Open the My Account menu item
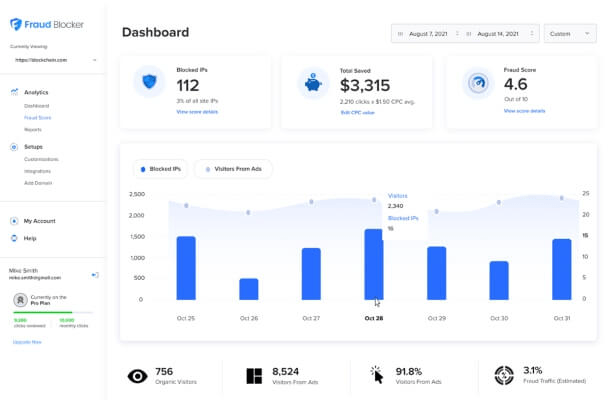608x400 pixels. [40, 221]
